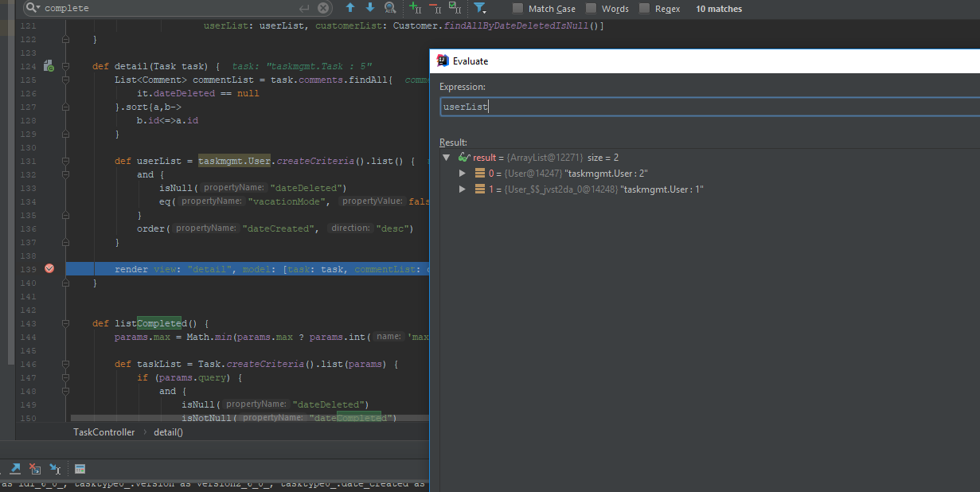This screenshot has width=980, height=492.
Task: Click the highlighted 'Completed' in listCompleted
Action: point(160,323)
